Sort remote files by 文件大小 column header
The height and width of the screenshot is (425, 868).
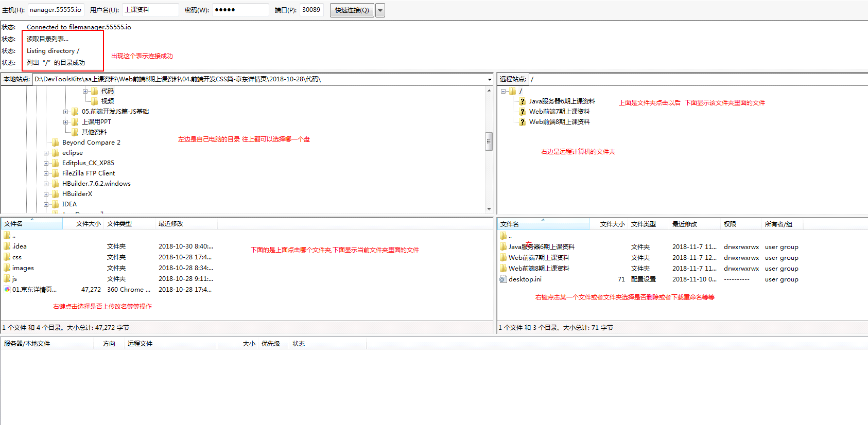(x=609, y=224)
